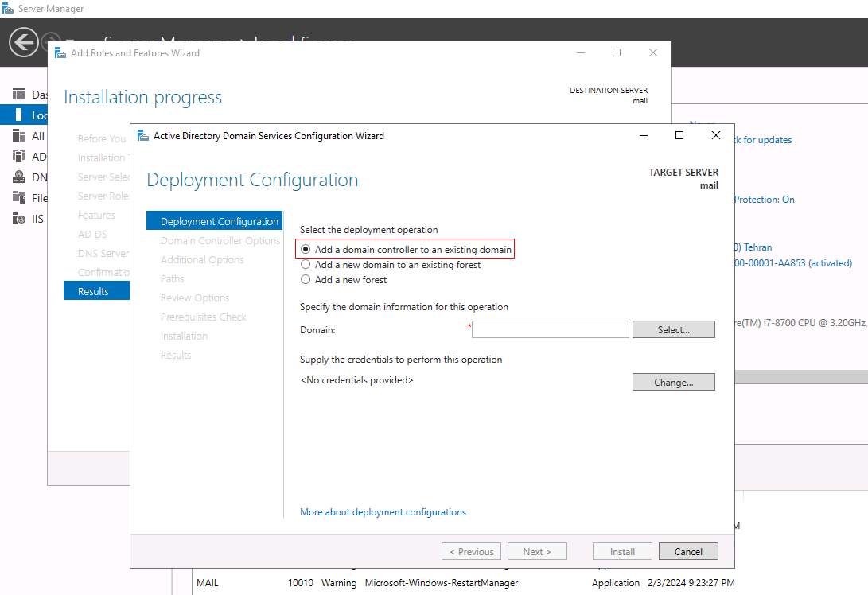Select the Local Server icon in the sidebar
Viewport: 868px width, 595px height.
pos(19,115)
